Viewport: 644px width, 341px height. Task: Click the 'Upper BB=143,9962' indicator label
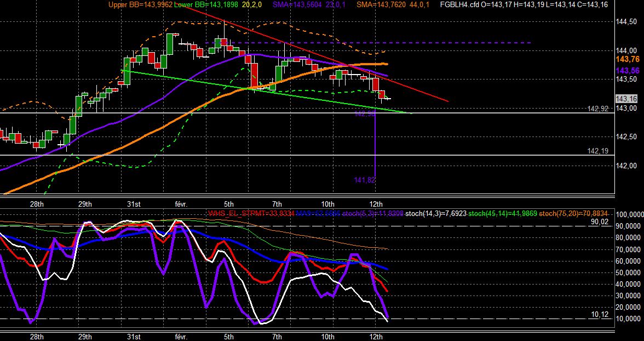click(140, 4)
